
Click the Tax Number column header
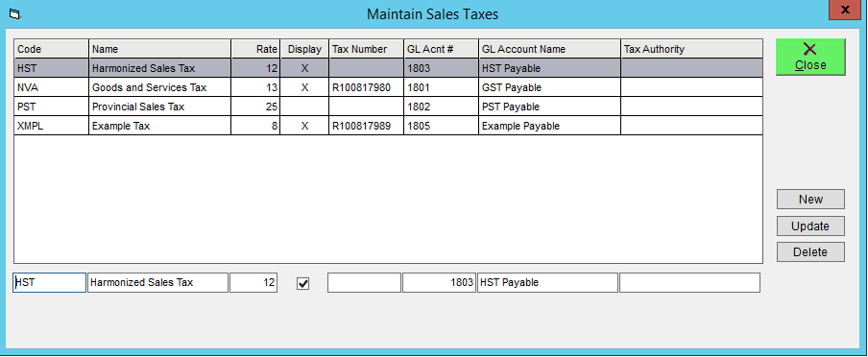(367, 49)
